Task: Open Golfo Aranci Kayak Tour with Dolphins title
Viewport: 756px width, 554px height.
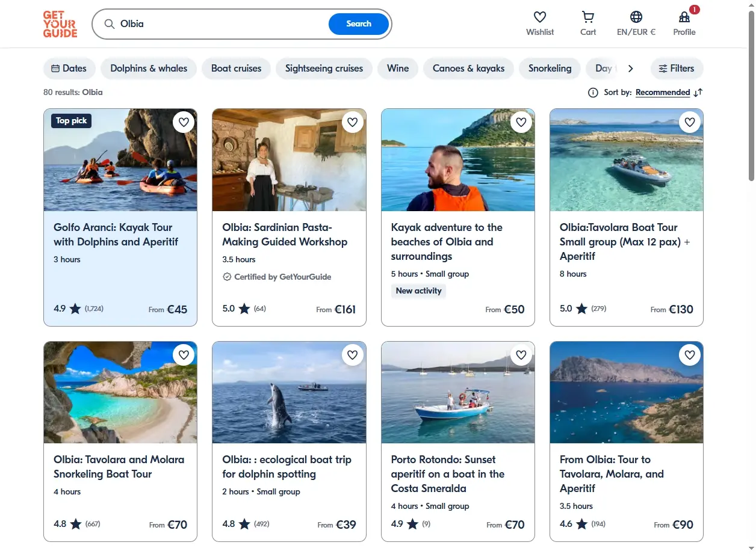Action: point(116,235)
